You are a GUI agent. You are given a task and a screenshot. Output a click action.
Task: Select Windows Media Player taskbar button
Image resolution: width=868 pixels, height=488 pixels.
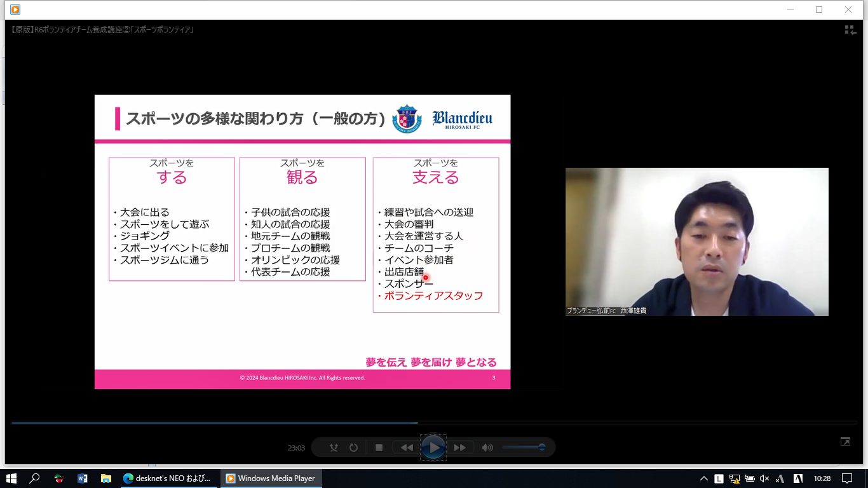tap(271, 478)
